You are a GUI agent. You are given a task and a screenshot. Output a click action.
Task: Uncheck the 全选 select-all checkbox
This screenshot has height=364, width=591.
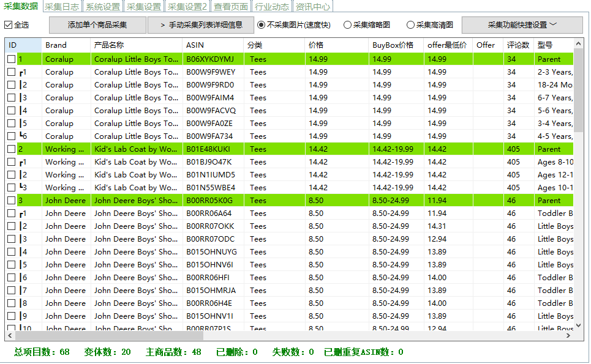tap(8, 25)
